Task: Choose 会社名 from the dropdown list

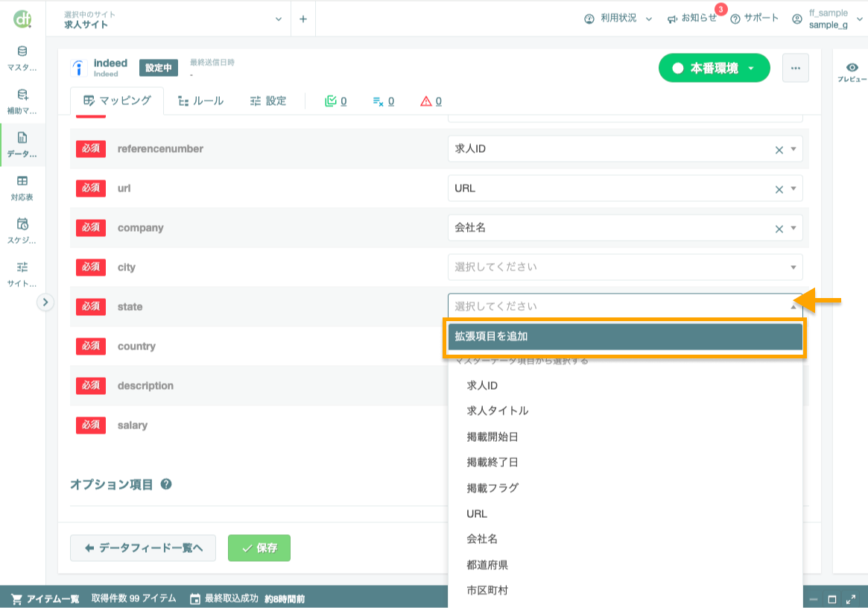Action: (625, 539)
